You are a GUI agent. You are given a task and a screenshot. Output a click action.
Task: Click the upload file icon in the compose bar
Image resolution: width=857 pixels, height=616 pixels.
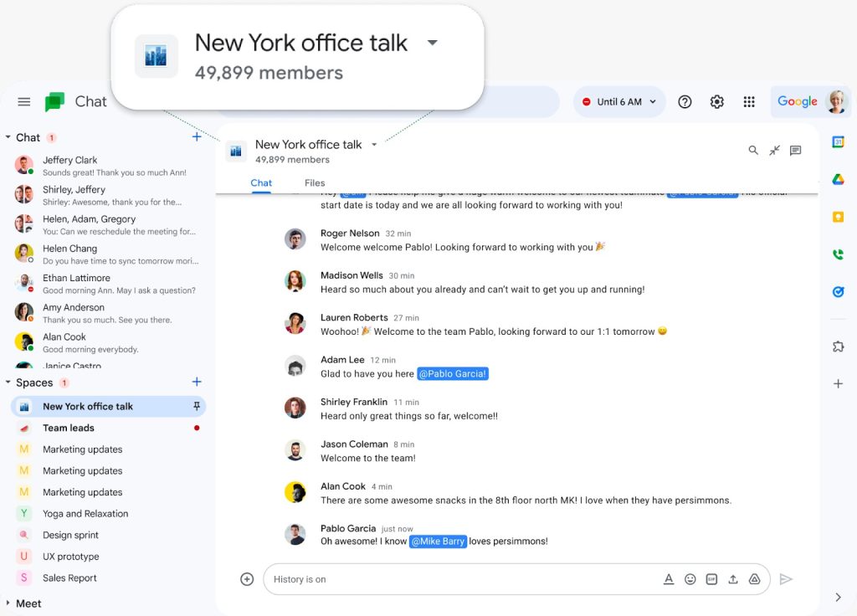pyautogui.click(x=731, y=578)
